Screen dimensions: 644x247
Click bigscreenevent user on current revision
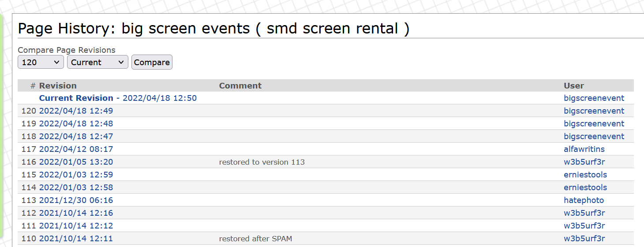(x=594, y=98)
